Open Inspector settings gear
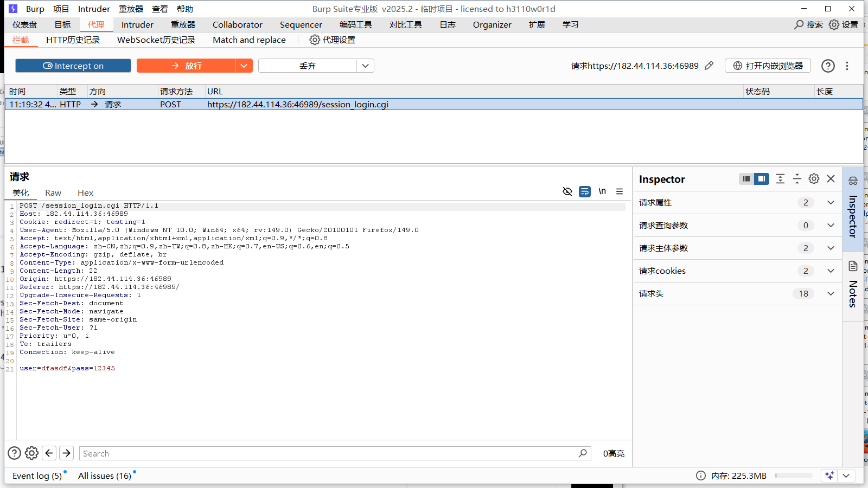Viewport: 868px width, 488px height. 814,178
